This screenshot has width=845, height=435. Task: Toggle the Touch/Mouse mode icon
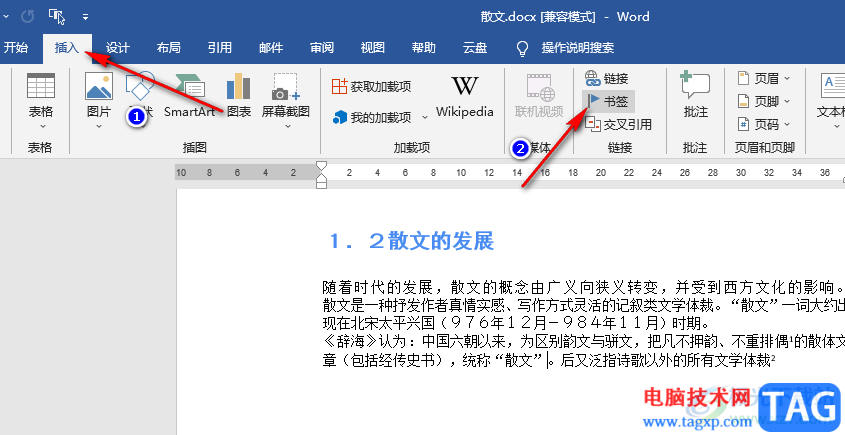57,17
